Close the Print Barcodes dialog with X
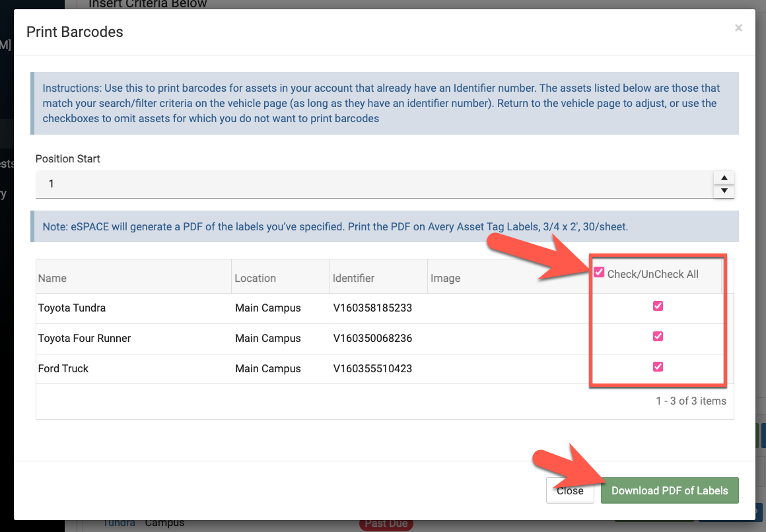The image size is (766, 532). 738,28
